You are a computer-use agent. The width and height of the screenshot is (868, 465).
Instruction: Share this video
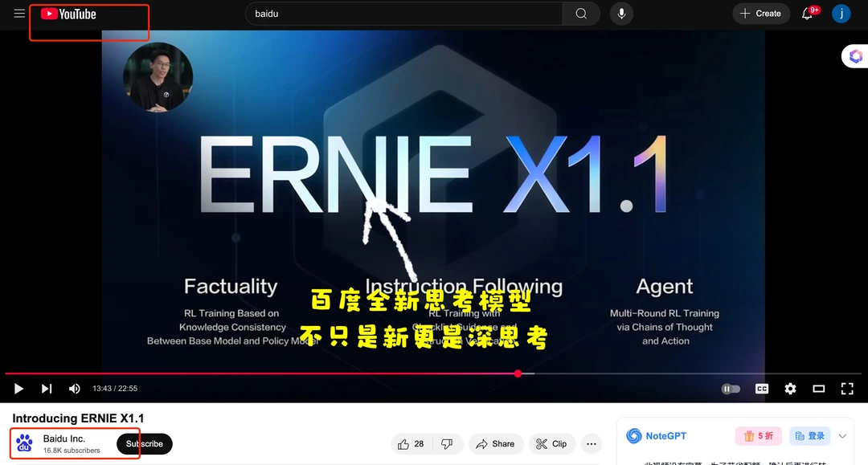coord(495,444)
